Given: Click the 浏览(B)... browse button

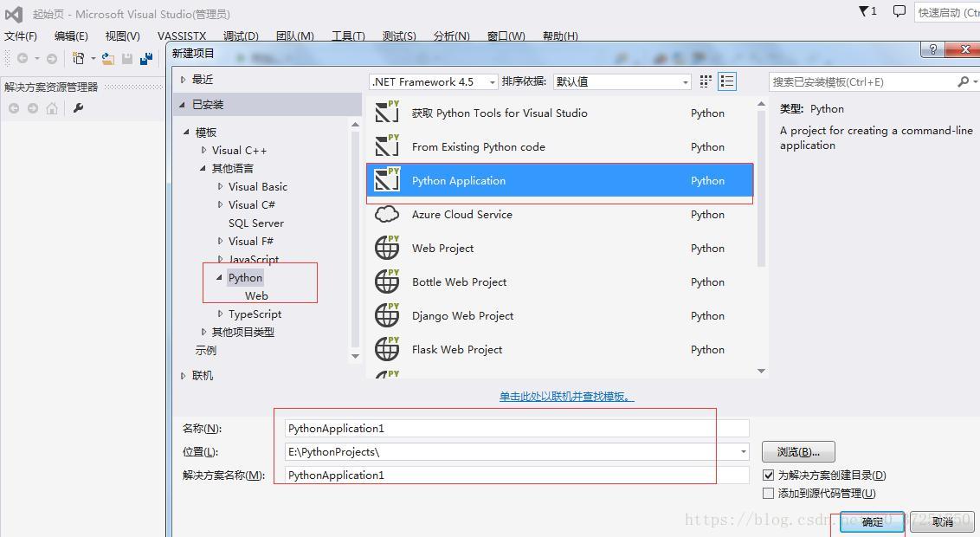Looking at the screenshot, I should [798, 451].
